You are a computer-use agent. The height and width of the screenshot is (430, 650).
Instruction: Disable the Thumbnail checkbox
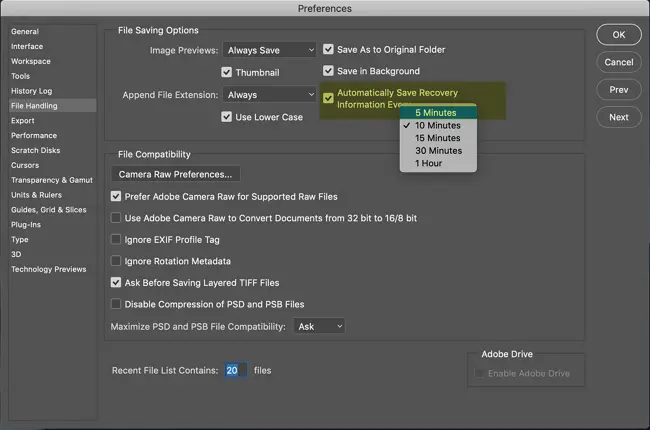pos(226,72)
